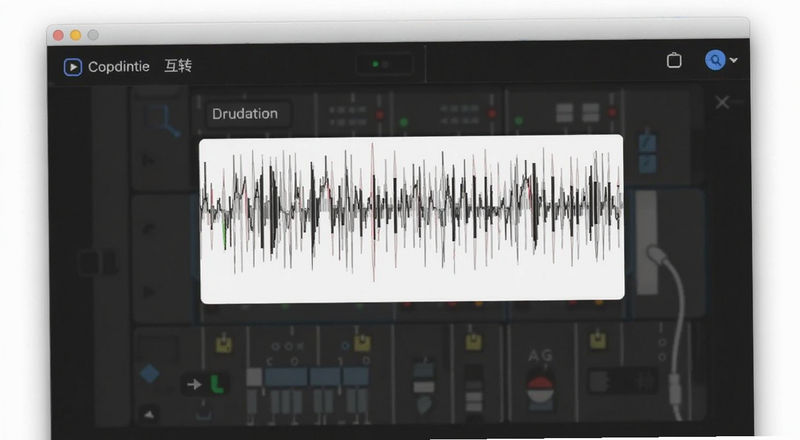Click the yellow lock icon above fader stack

pyautogui.click(x=473, y=342)
